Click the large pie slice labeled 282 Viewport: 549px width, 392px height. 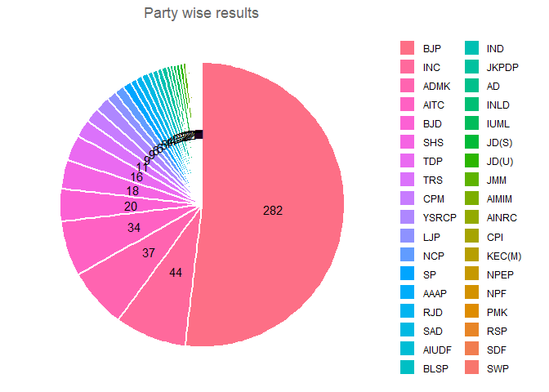(273, 211)
